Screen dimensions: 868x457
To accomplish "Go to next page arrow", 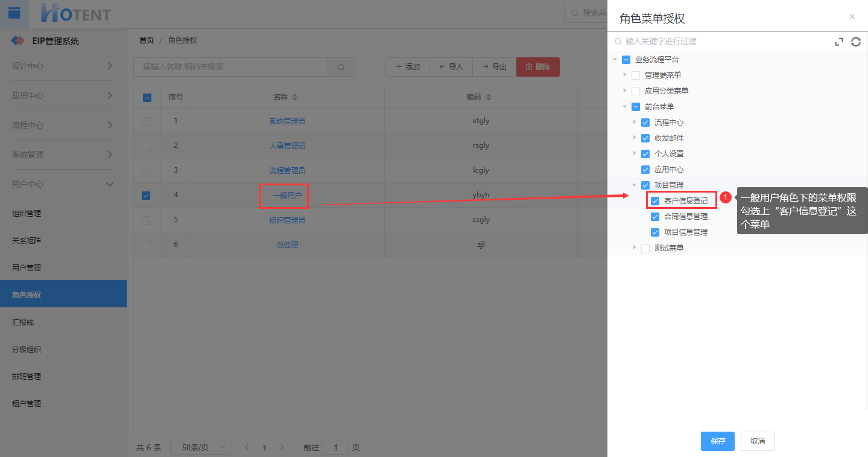I will (x=282, y=447).
